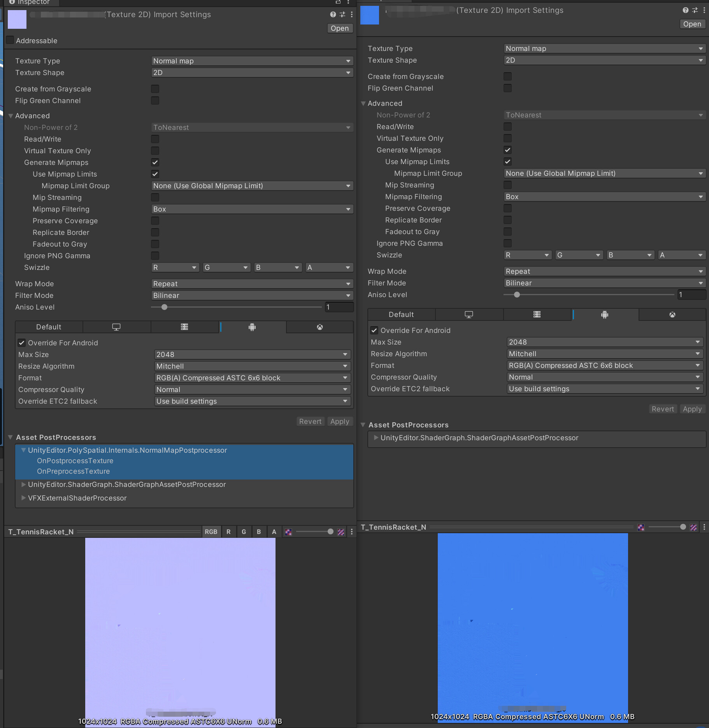
Task: Toggle the alpha checkerboard icon in preview toolbar
Action: tap(341, 532)
